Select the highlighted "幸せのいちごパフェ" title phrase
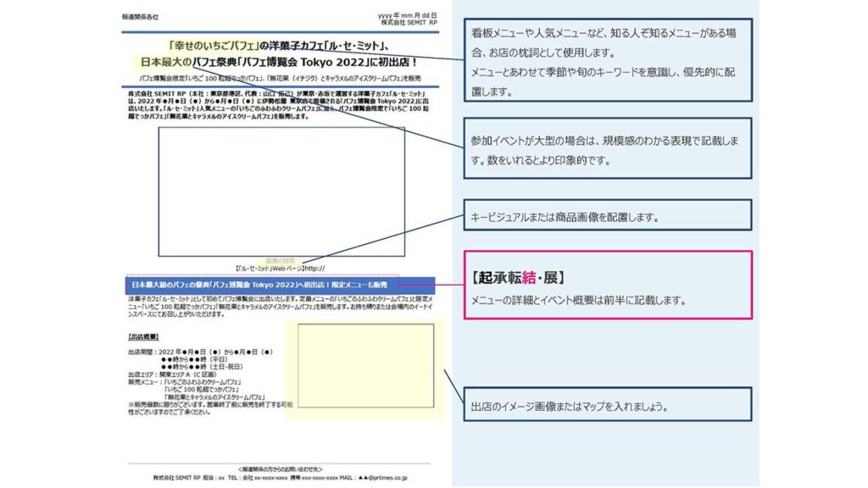Screen dimensions: 868x488 click(214, 46)
